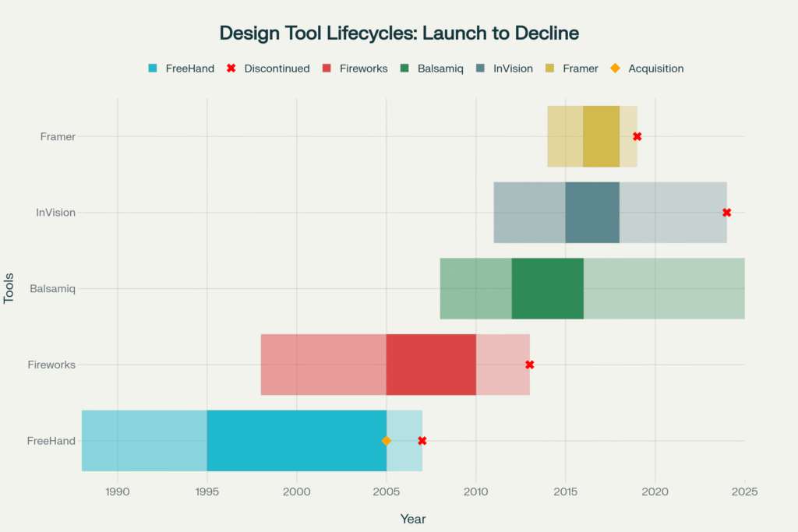Click the dark cyan FreeHand bar segment
The image size is (798, 532).
296,441
